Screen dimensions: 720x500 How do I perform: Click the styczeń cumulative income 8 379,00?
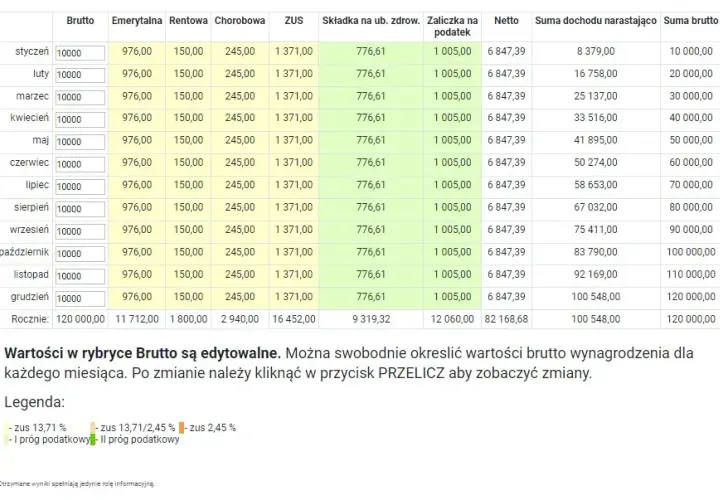[596, 51]
